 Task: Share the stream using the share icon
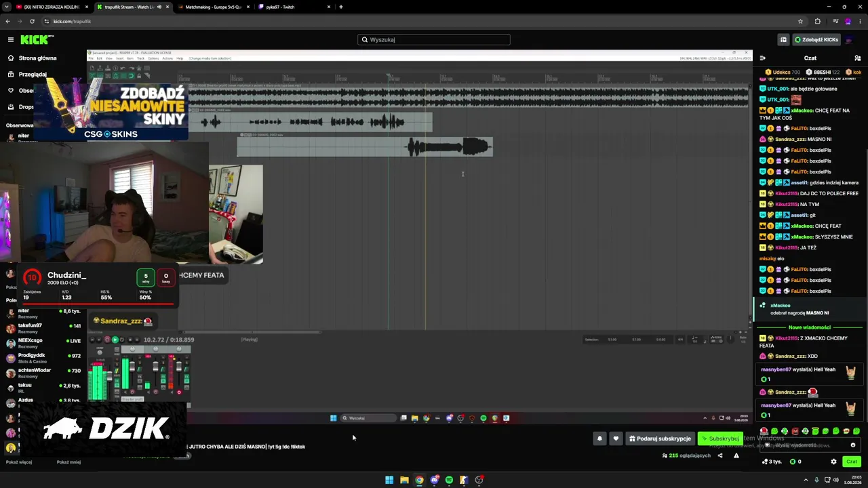click(x=720, y=455)
